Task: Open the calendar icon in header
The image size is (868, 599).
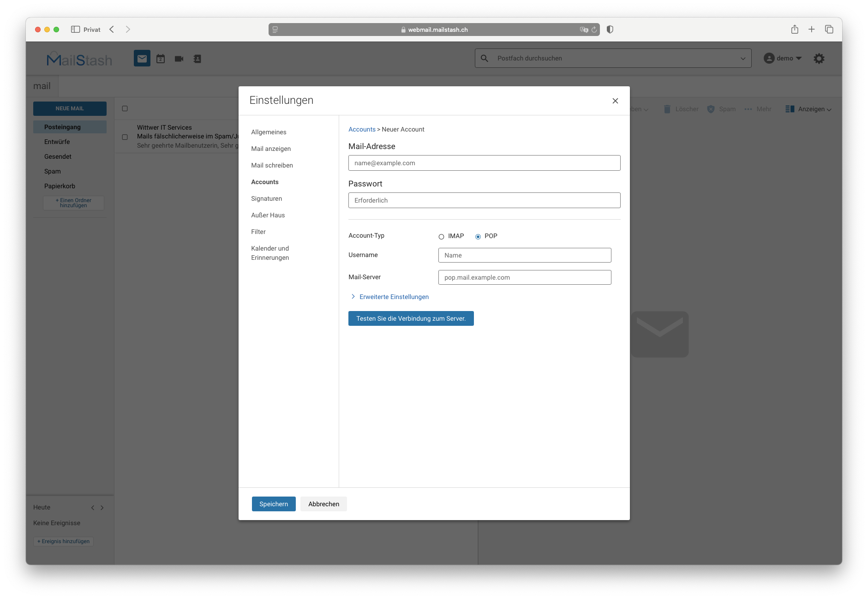Action: tap(161, 59)
